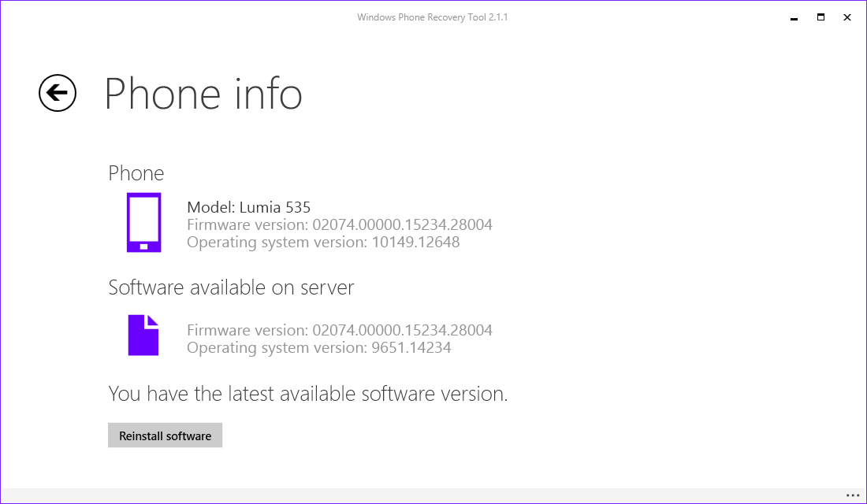
Task: Open the ellipsis menu at bottom right
Action: [853, 495]
